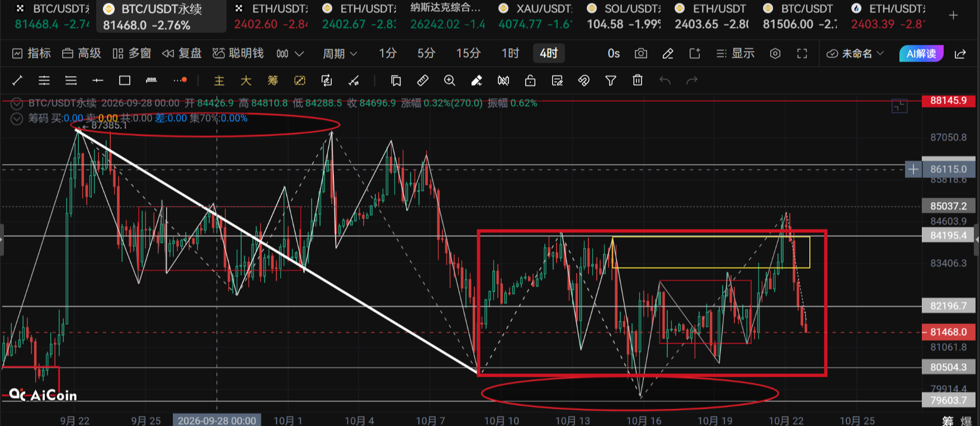Select the rectangle drawing tool
The width and height of the screenshot is (980, 426).
(x=125, y=81)
